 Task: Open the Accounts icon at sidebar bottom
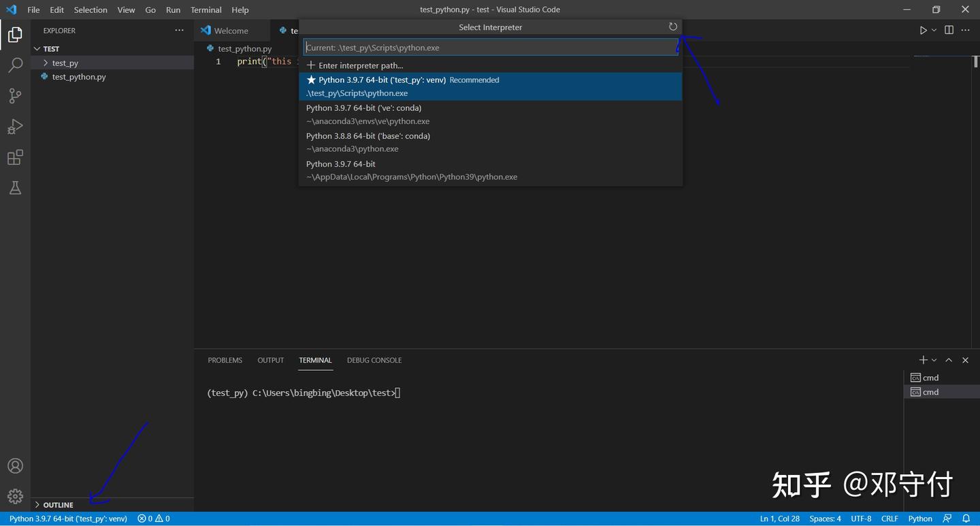point(15,465)
